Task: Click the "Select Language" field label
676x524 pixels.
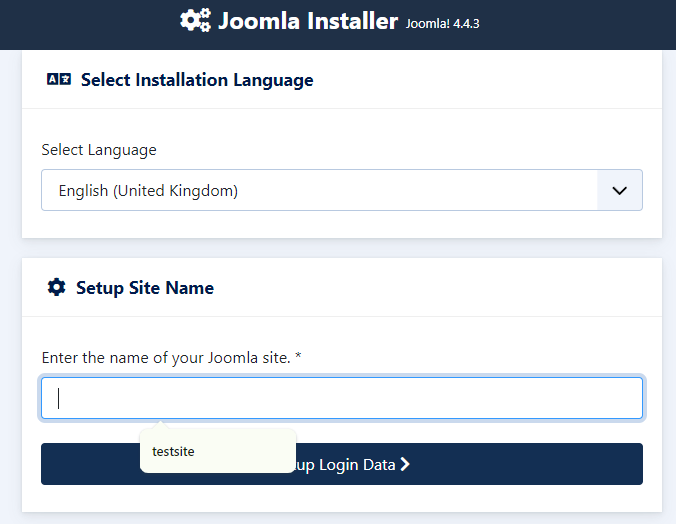Action: (x=99, y=150)
